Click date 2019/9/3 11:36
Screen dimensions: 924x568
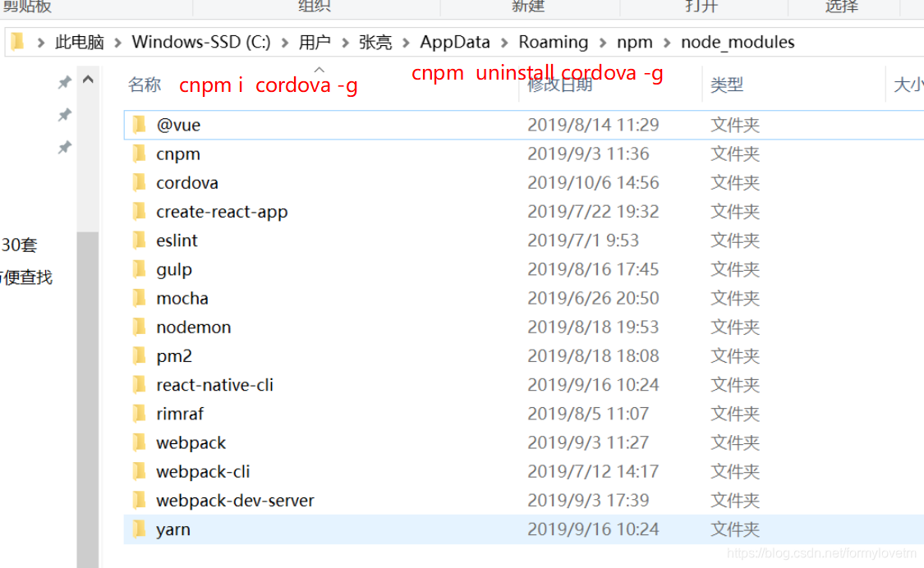pyautogui.click(x=588, y=153)
